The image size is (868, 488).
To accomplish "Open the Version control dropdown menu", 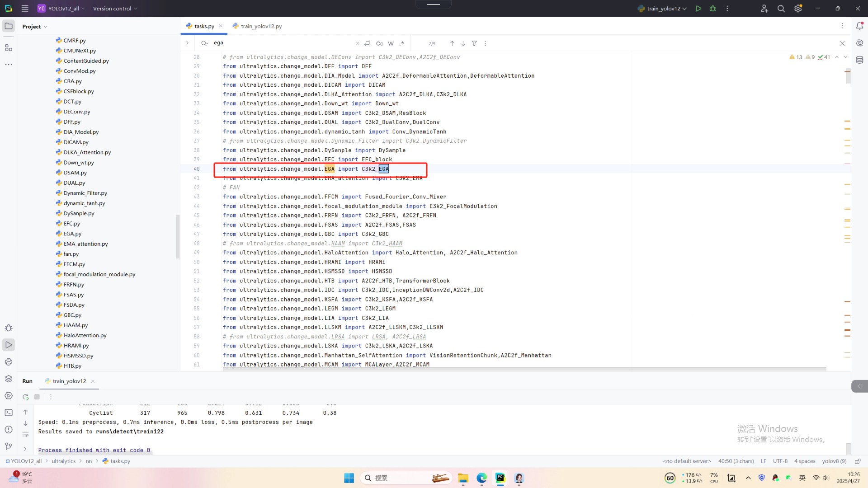I will [x=115, y=9].
